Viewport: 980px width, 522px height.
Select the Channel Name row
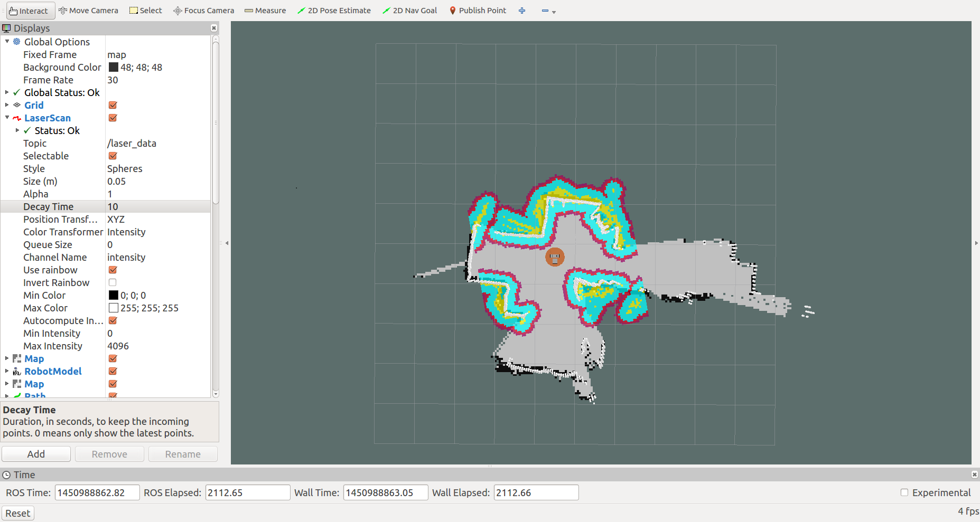106,257
